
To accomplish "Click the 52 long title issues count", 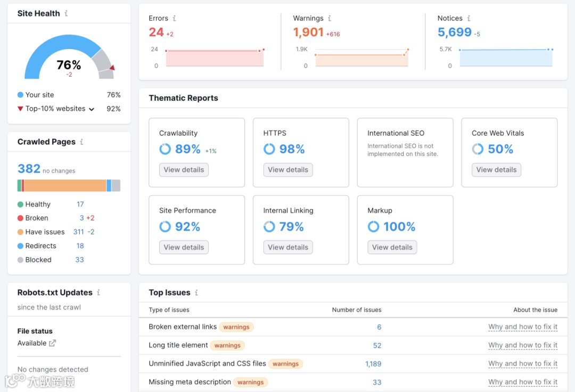I will click(x=377, y=346).
